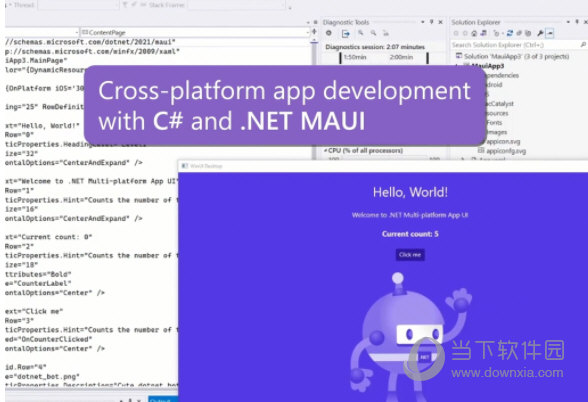Click the code line Text="Hello, World!"
This screenshot has height=402, width=588.
[x=42, y=126]
